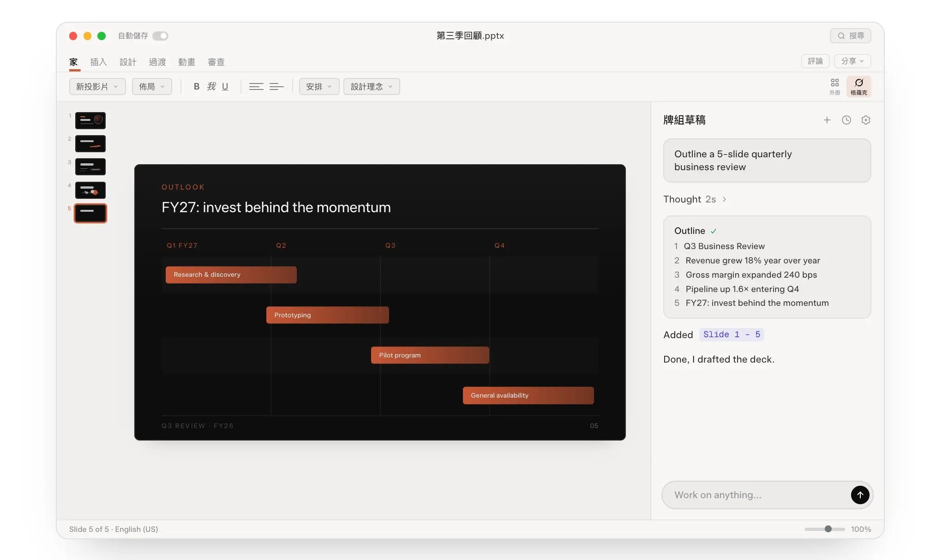936x560 pixels.
Task: Click the Q3 REVIEW · FY26 footer text
Action: tap(197, 426)
